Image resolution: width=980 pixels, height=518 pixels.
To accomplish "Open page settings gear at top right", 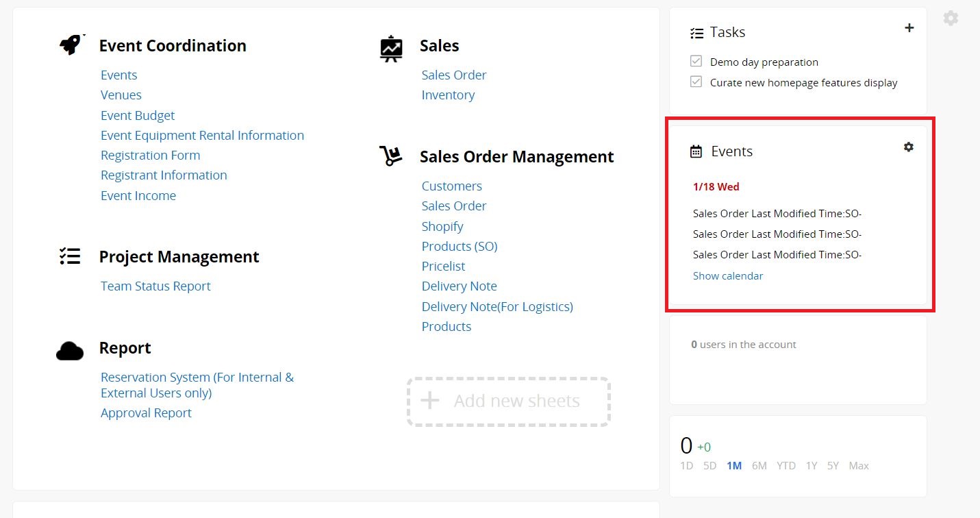I will pyautogui.click(x=951, y=18).
